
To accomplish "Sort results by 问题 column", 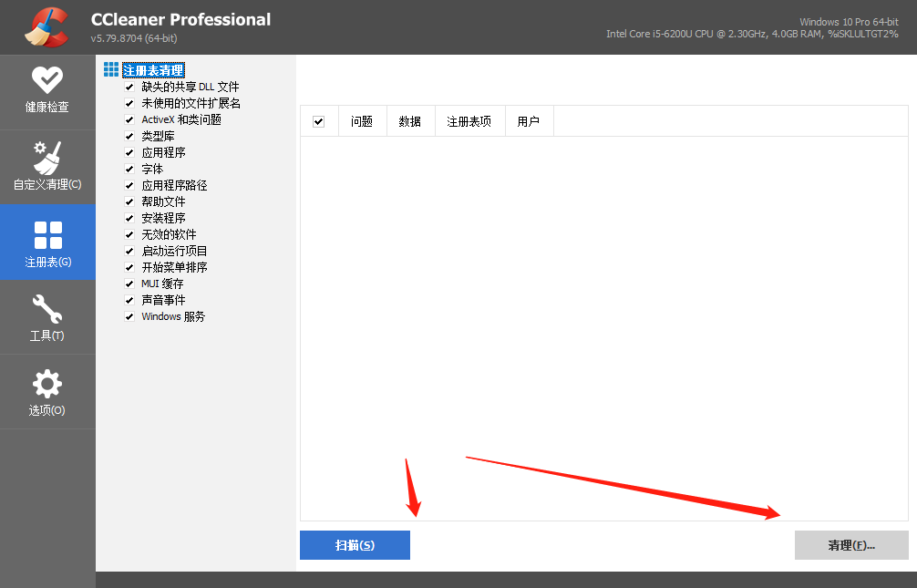I will point(362,121).
